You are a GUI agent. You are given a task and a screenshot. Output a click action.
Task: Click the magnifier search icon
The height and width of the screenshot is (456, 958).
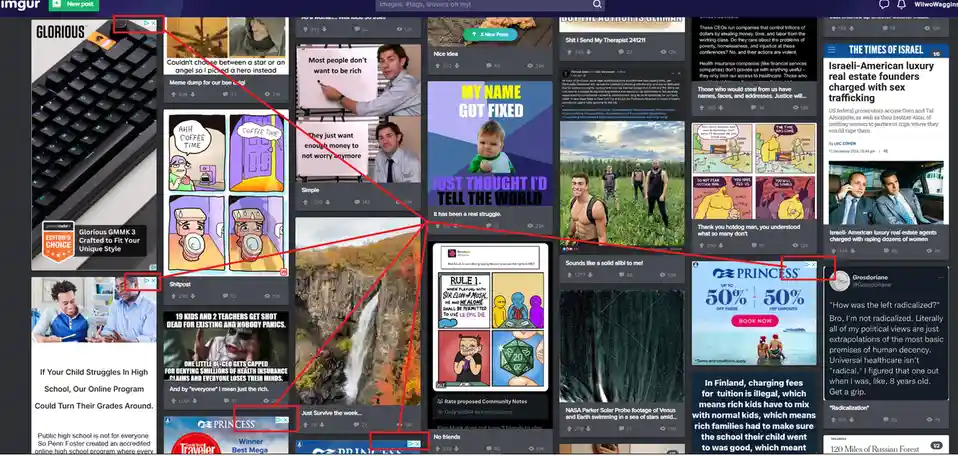pos(597,4)
